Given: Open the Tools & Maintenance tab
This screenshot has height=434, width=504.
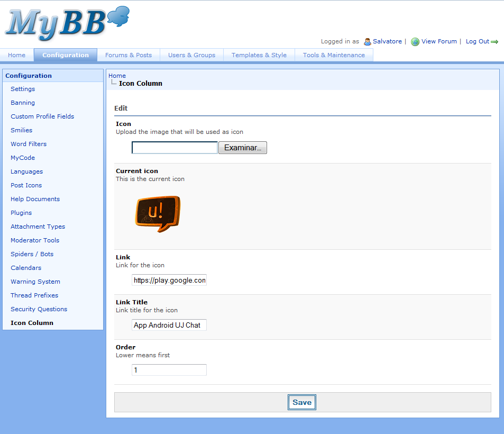Looking at the screenshot, I should [334, 55].
